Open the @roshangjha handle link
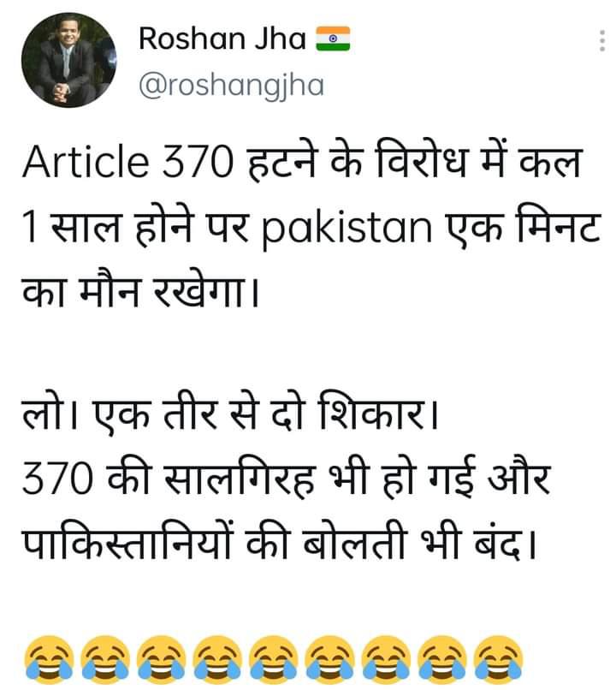The image size is (616, 690). (231, 86)
